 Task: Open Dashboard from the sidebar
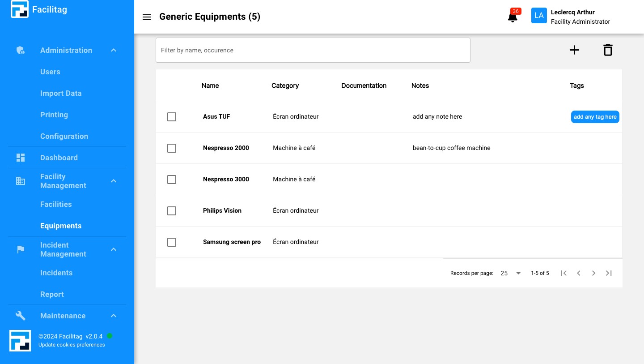click(59, 158)
